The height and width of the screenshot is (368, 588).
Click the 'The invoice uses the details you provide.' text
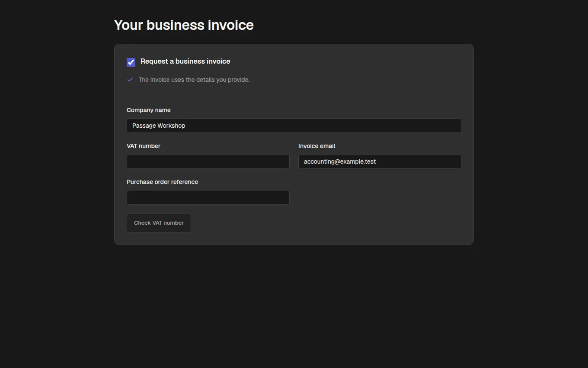point(194,80)
